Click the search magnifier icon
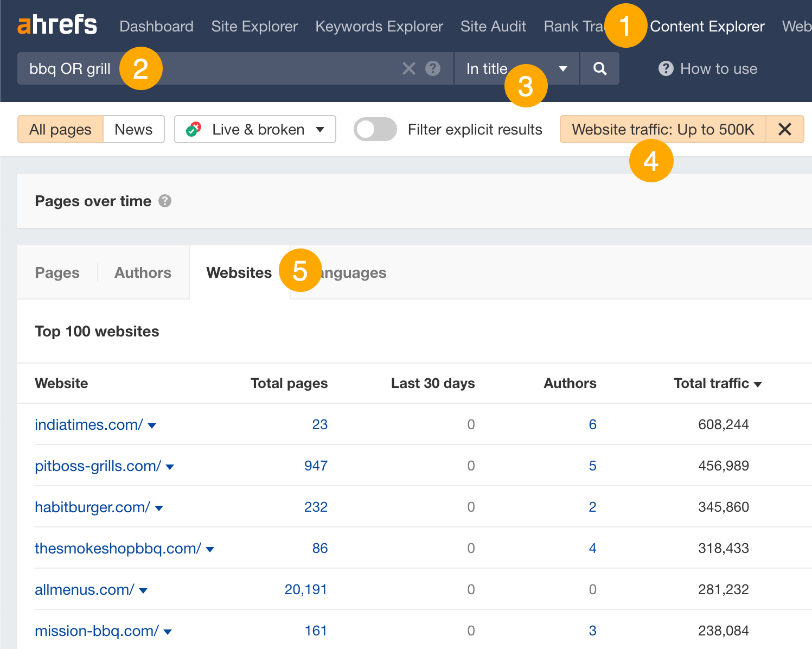812x649 pixels. [599, 68]
